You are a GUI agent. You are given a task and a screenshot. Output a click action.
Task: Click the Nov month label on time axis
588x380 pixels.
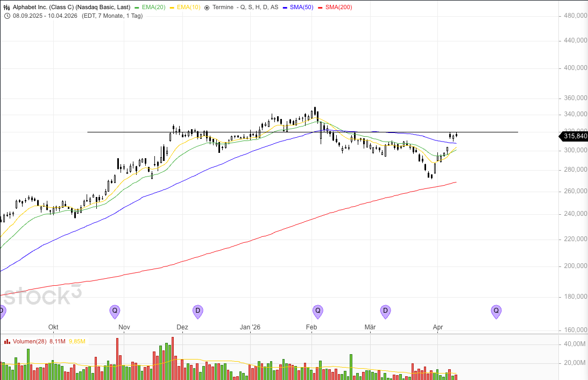(x=124, y=327)
